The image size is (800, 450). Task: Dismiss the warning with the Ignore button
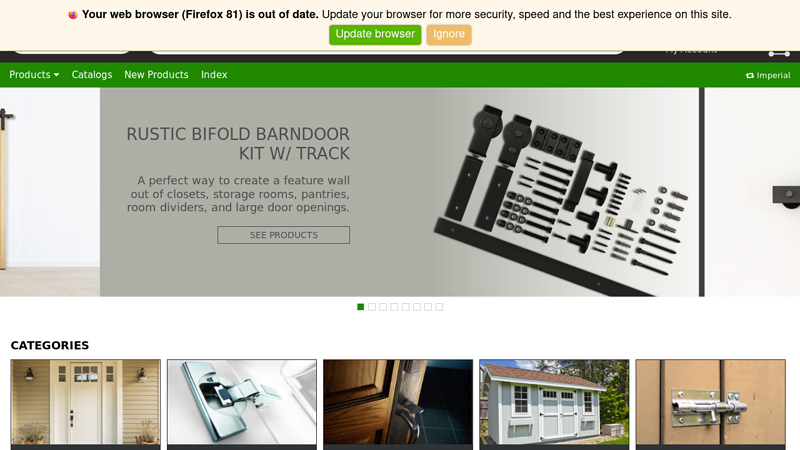449,35
